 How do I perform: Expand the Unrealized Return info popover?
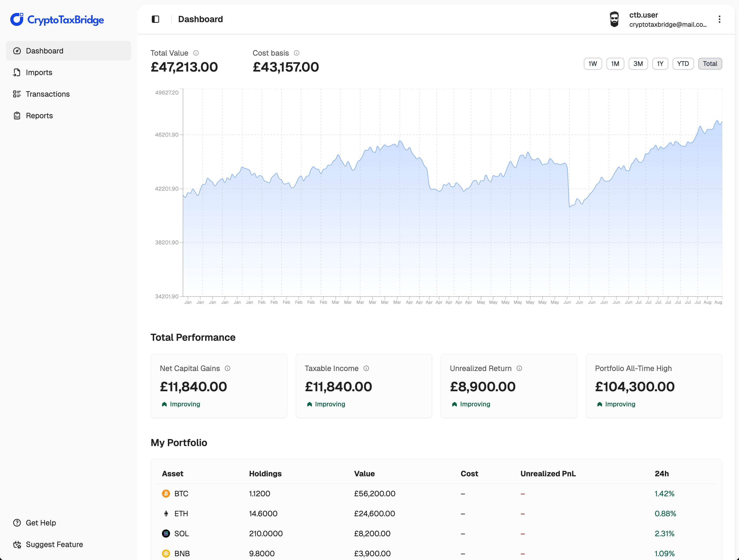[x=520, y=369]
